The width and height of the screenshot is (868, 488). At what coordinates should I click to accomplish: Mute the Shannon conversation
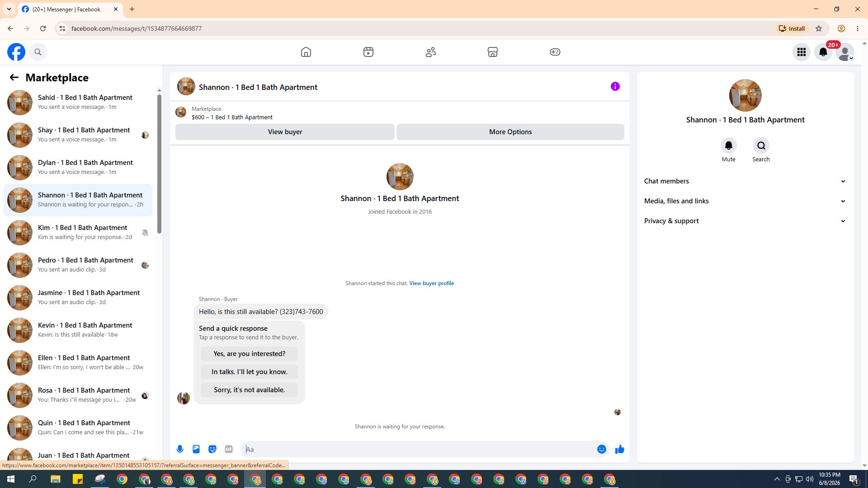point(729,145)
